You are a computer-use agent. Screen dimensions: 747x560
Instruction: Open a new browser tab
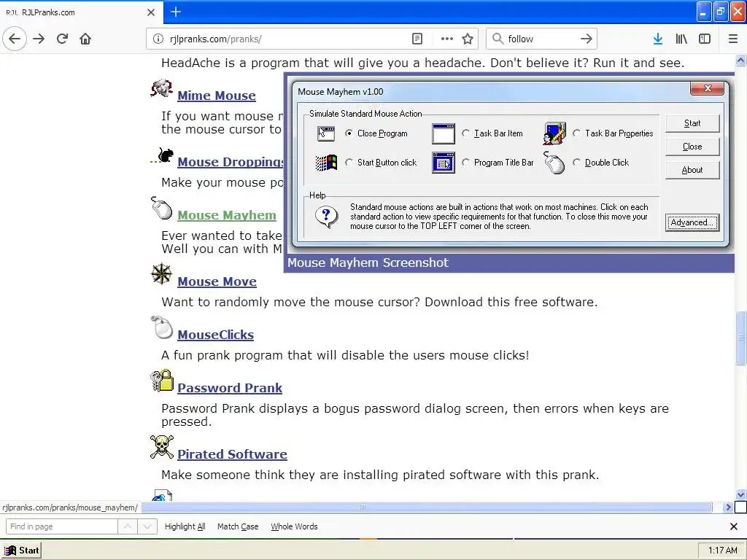coord(176,12)
